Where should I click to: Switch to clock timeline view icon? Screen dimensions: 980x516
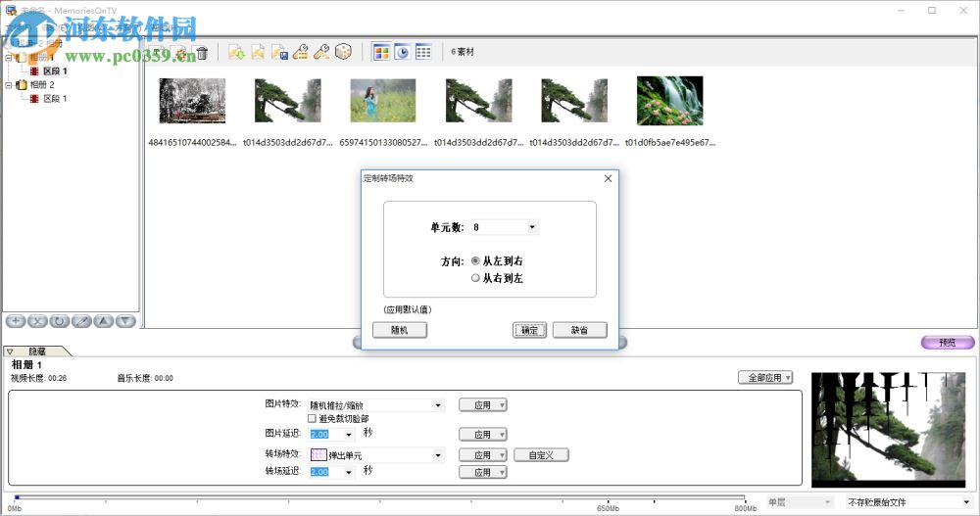tap(403, 53)
